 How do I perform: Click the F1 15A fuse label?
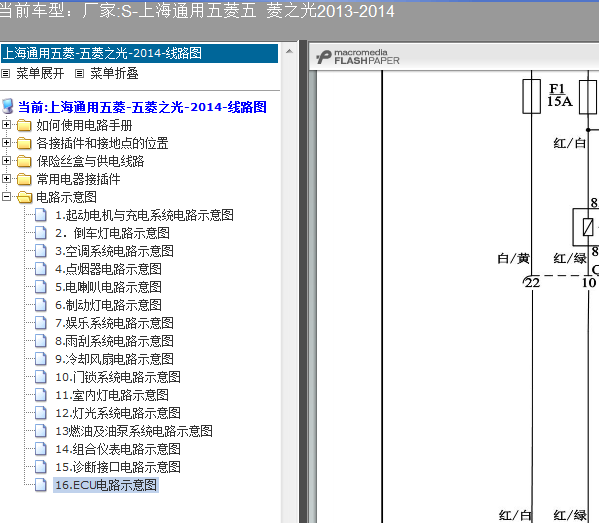coord(559,96)
